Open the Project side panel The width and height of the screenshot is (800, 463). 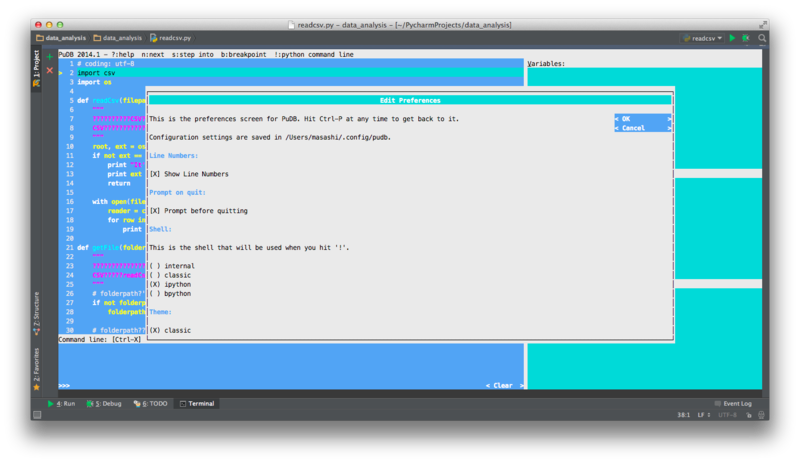pos(36,68)
